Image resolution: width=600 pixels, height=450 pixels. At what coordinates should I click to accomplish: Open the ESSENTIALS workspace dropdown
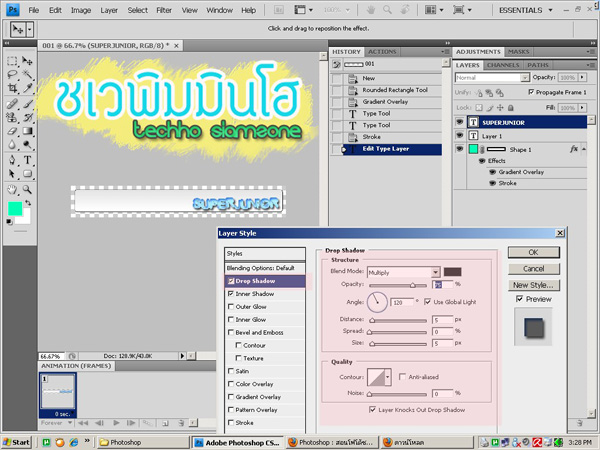coord(550,10)
